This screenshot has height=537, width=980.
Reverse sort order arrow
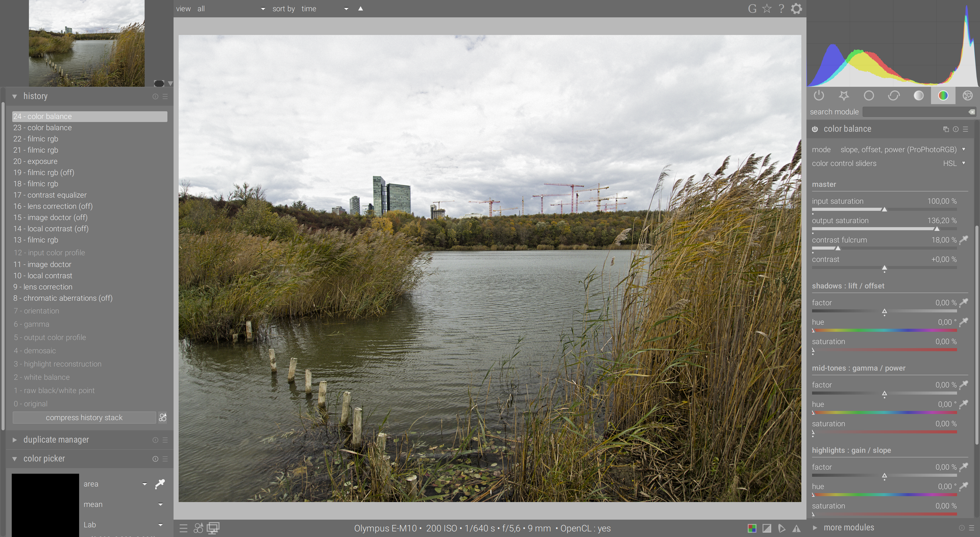coord(360,8)
